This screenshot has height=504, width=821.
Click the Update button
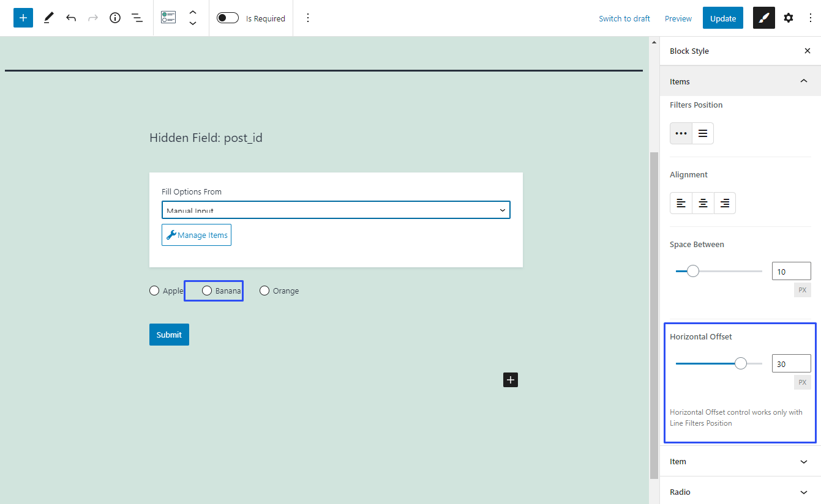pyautogui.click(x=722, y=18)
